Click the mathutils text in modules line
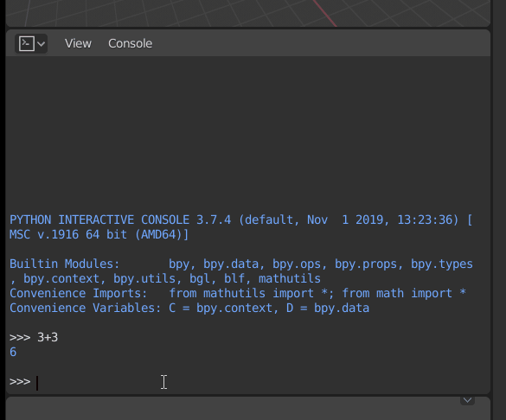This screenshot has height=420, width=506. 290,279
